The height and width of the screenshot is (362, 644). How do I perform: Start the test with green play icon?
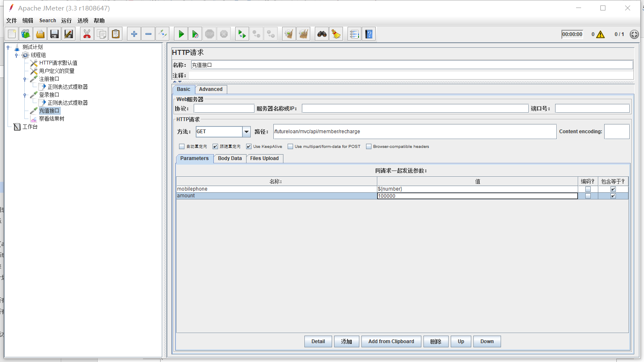coord(181,34)
